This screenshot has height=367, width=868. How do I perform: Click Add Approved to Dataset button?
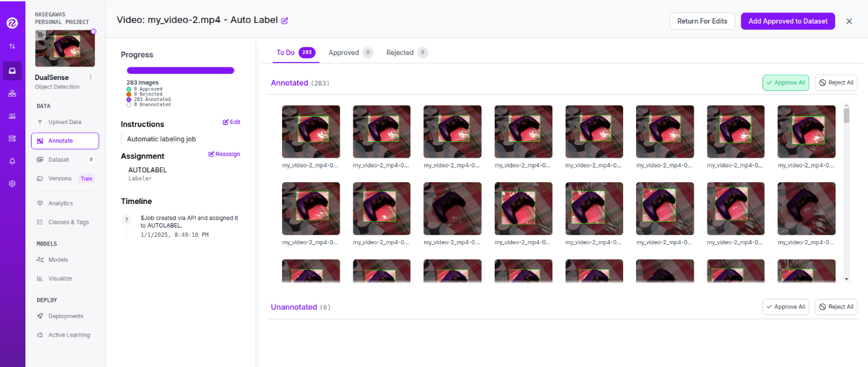pyautogui.click(x=787, y=21)
